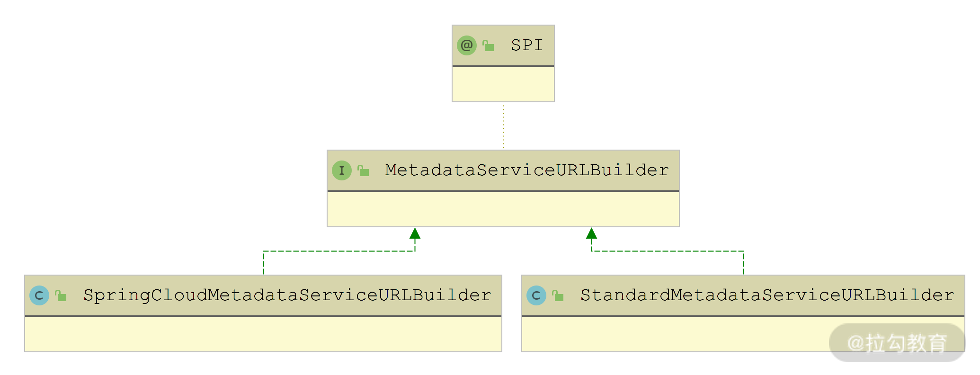This screenshot has width=980, height=375.
Task: Click the green unlock icon beside SPI
Action: [488, 45]
